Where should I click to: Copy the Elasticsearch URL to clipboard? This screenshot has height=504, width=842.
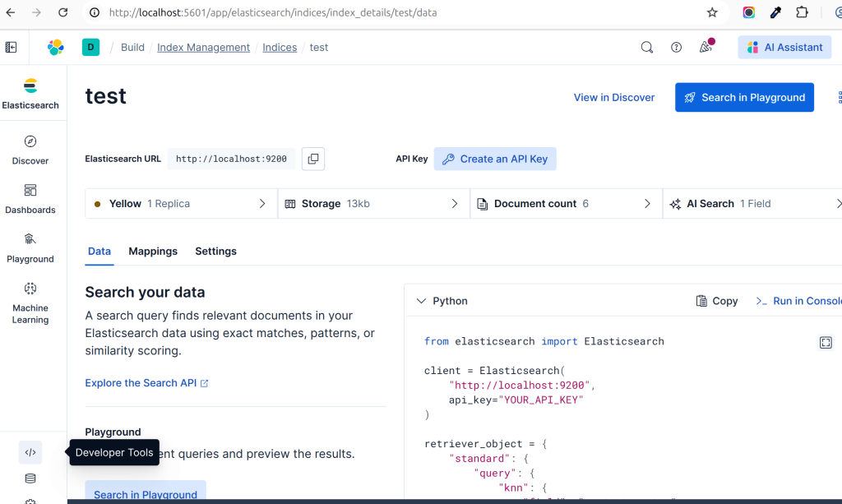pyautogui.click(x=313, y=159)
